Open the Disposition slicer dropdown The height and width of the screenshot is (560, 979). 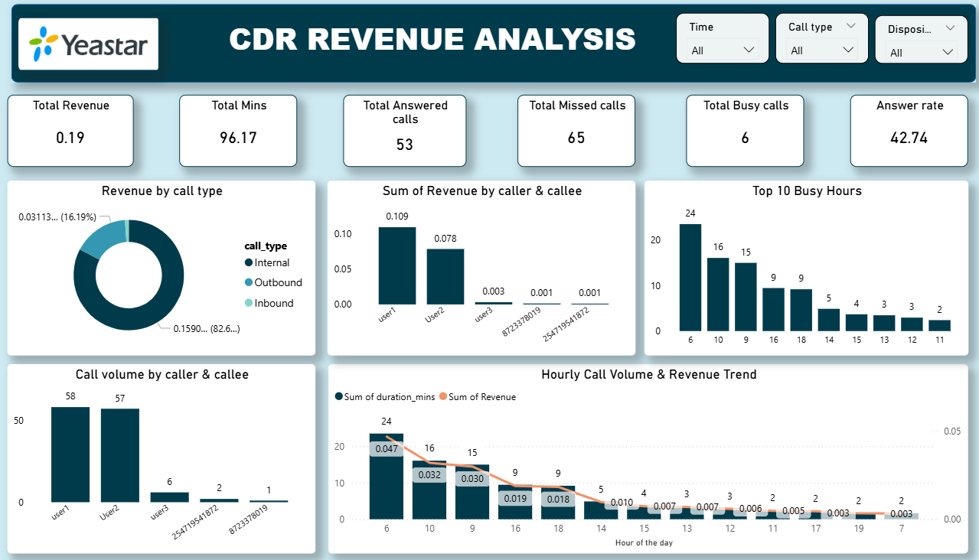click(948, 52)
